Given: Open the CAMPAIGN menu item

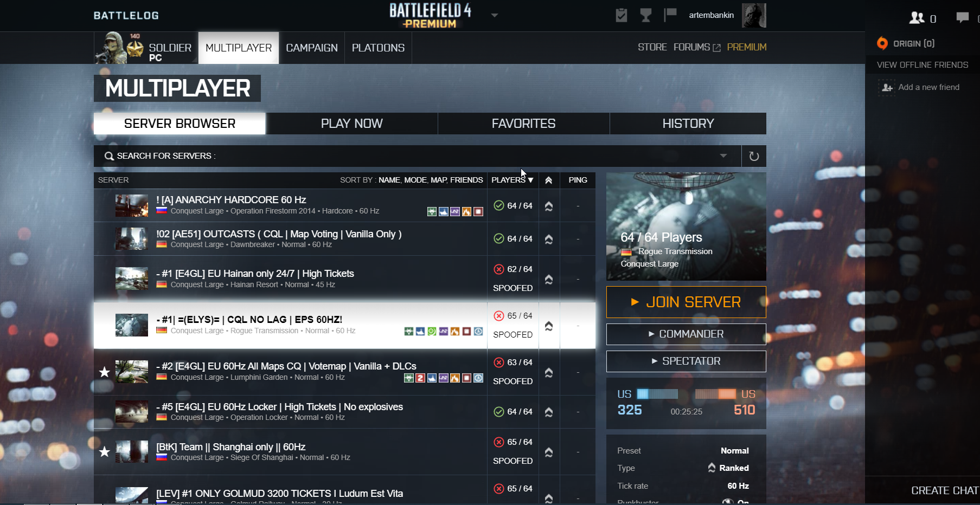Looking at the screenshot, I should click(312, 48).
